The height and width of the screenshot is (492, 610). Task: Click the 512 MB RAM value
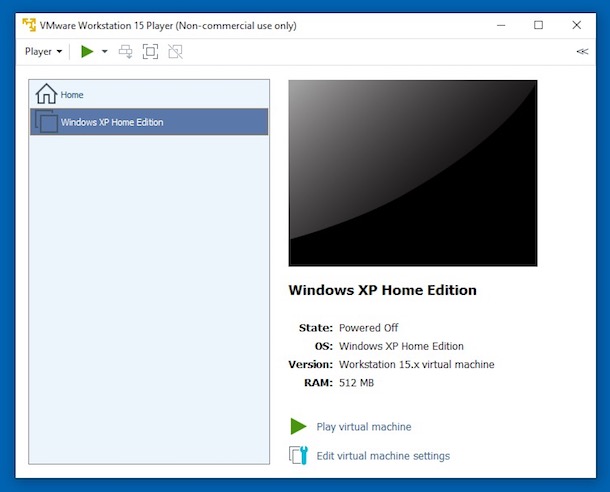[x=356, y=383]
